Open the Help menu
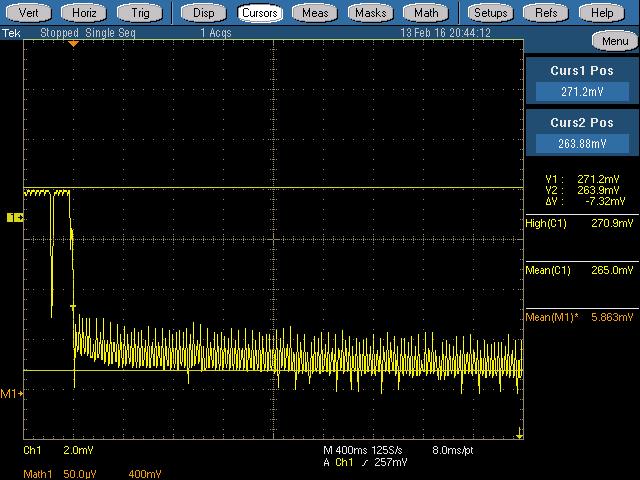The height and width of the screenshot is (480, 640). coord(601,13)
